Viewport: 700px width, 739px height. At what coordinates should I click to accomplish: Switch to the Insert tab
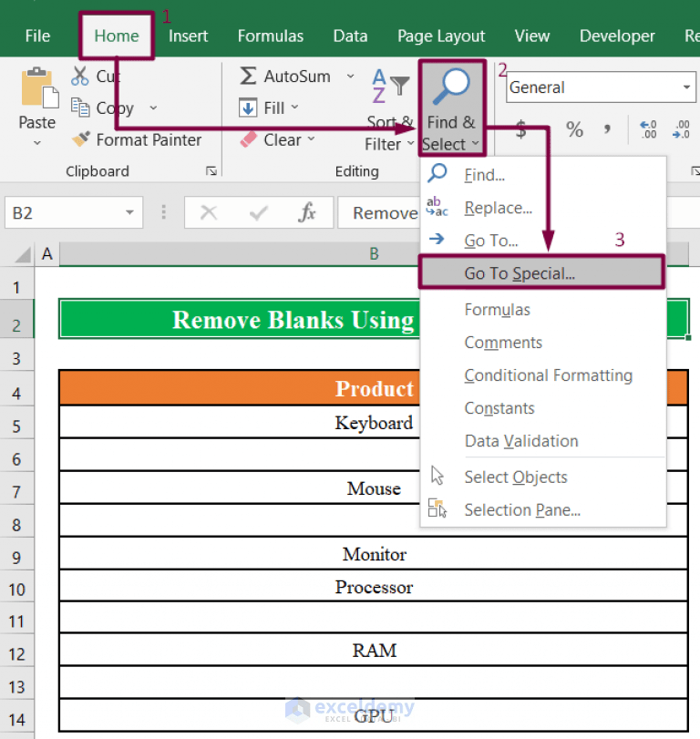[188, 36]
